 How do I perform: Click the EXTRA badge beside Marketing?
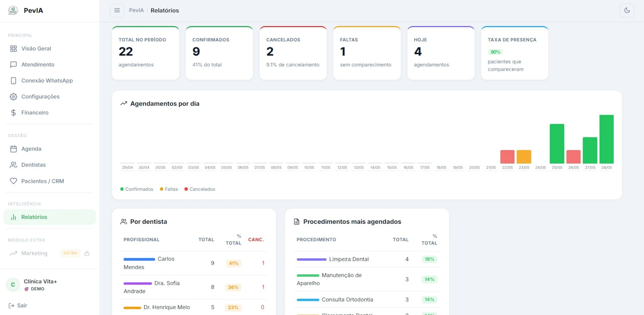coord(70,253)
